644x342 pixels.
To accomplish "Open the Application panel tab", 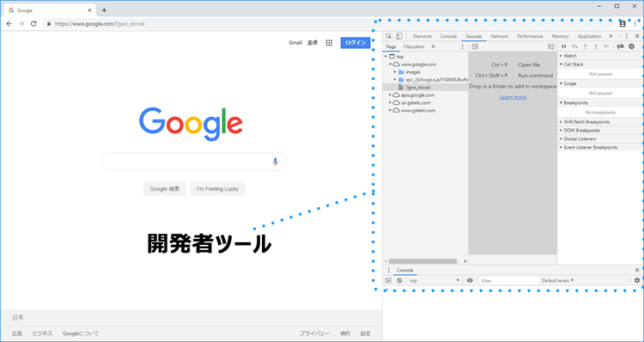I will click(x=589, y=36).
